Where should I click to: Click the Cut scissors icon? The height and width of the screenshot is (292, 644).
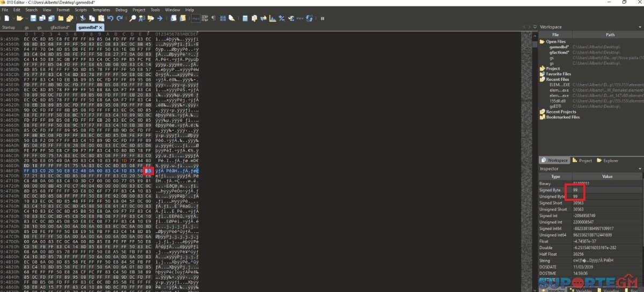82,18
